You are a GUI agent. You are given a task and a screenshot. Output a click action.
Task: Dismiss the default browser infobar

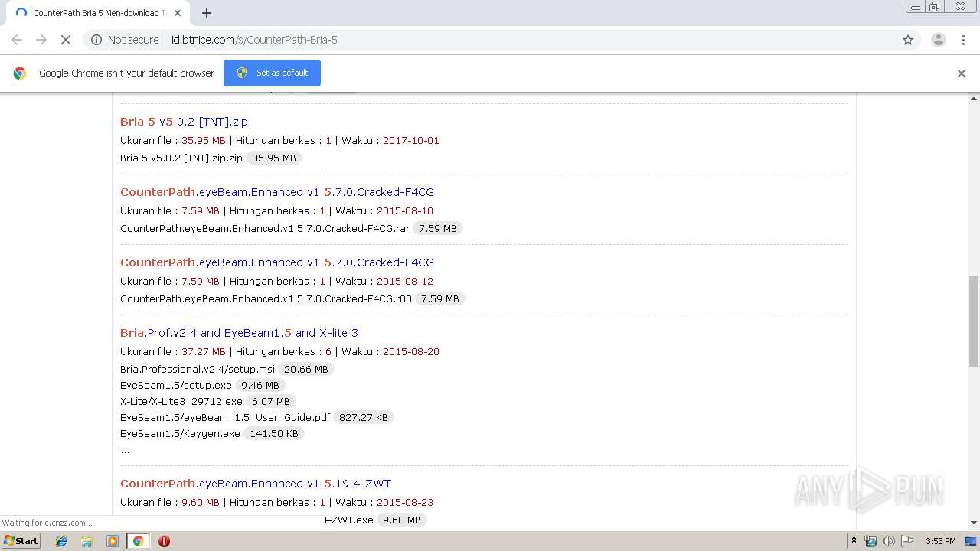(x=962, y=73)
